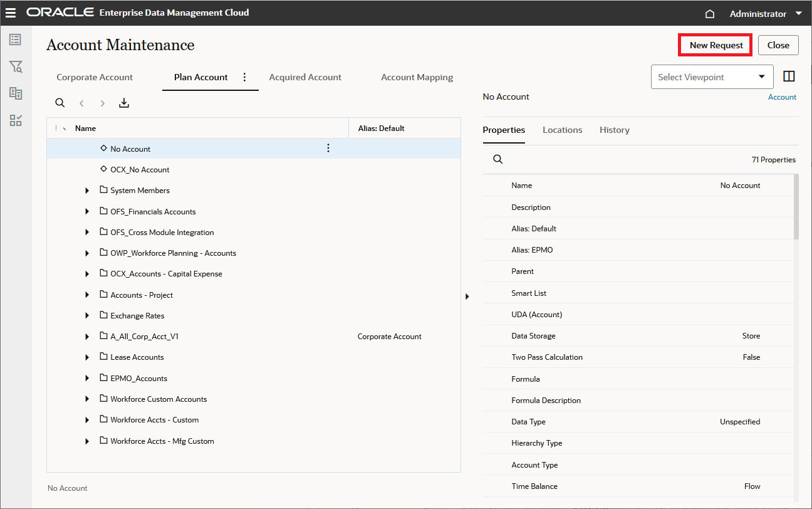Open the hamburger navigation menu
812x509 pixels.
pos(11,13)
